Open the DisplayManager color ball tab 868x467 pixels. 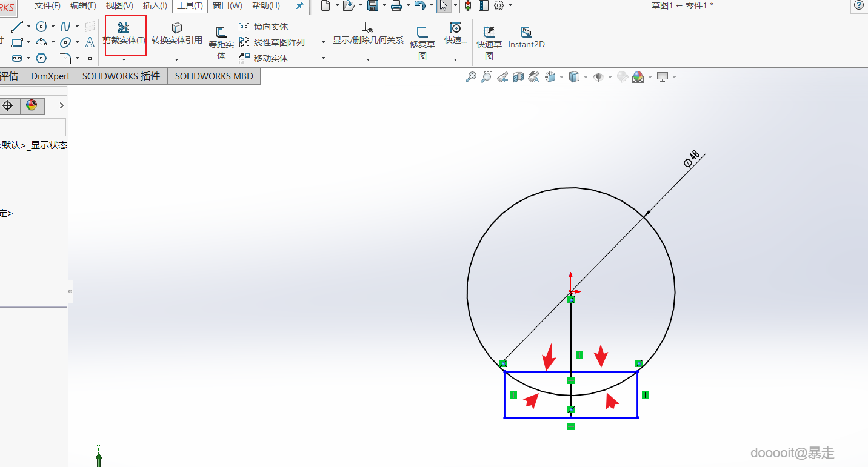(31, 105)
